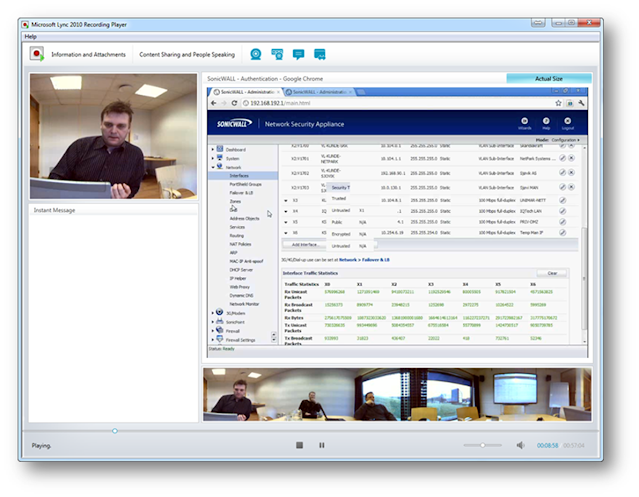The width and height of the screenshot is (639, 497).
Task: Open Address Objects in the sidebar
Action: (x=244, y=218)
